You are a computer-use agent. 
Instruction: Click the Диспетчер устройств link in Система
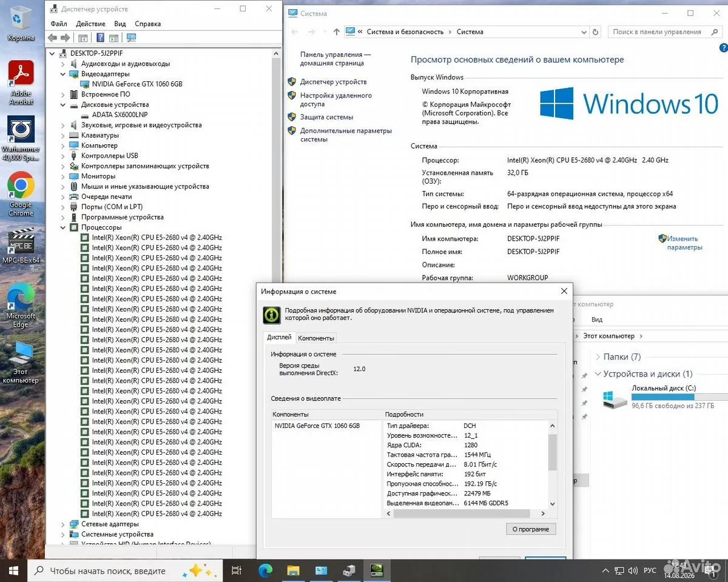click(334, 81)
